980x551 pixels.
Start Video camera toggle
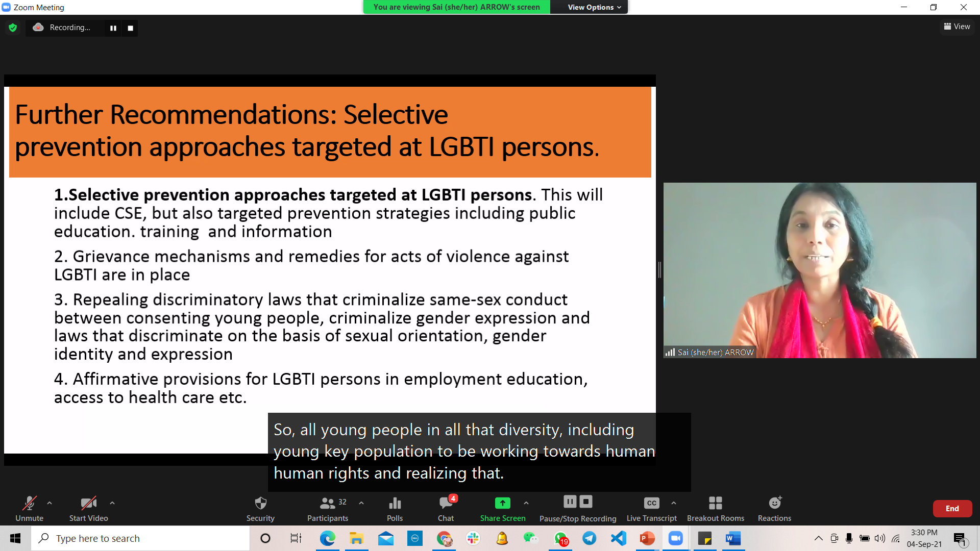[88, 508]
